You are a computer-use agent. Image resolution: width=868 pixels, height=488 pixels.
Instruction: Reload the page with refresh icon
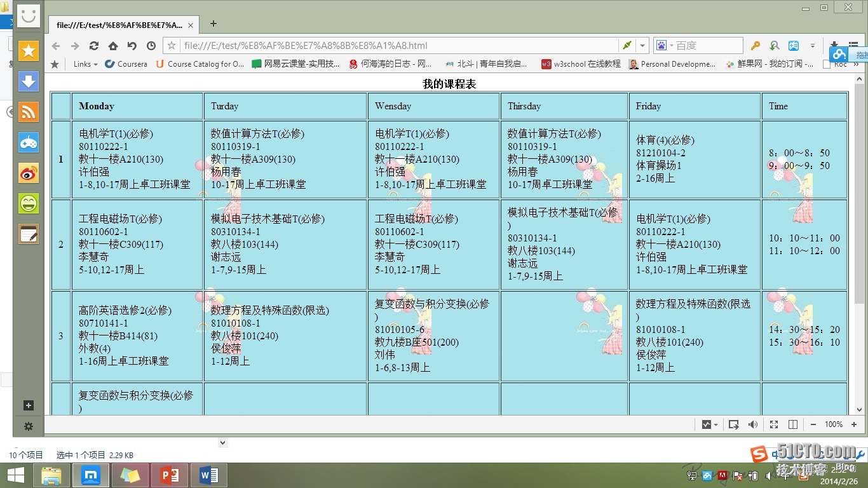click(94, 46)
